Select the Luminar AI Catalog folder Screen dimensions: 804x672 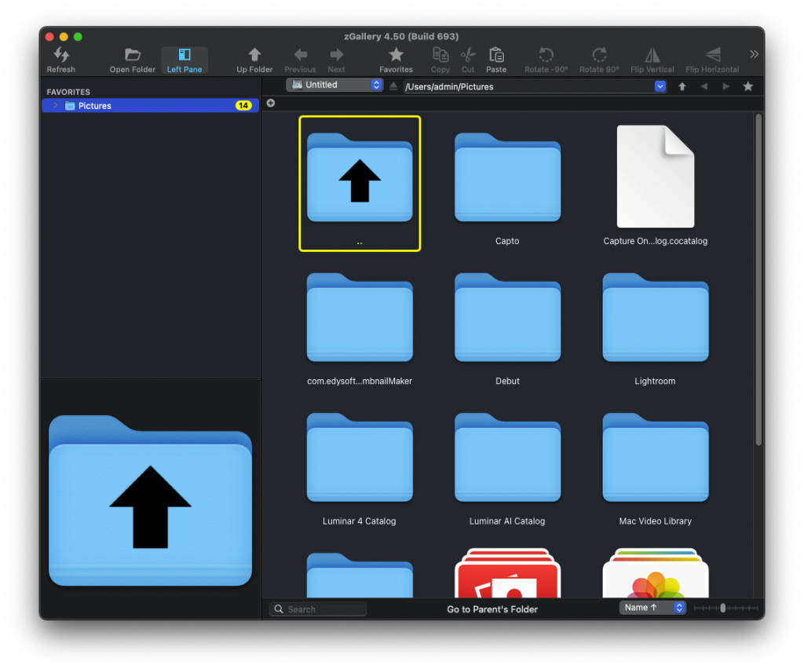pyautogui.click(x=507, y=457)
